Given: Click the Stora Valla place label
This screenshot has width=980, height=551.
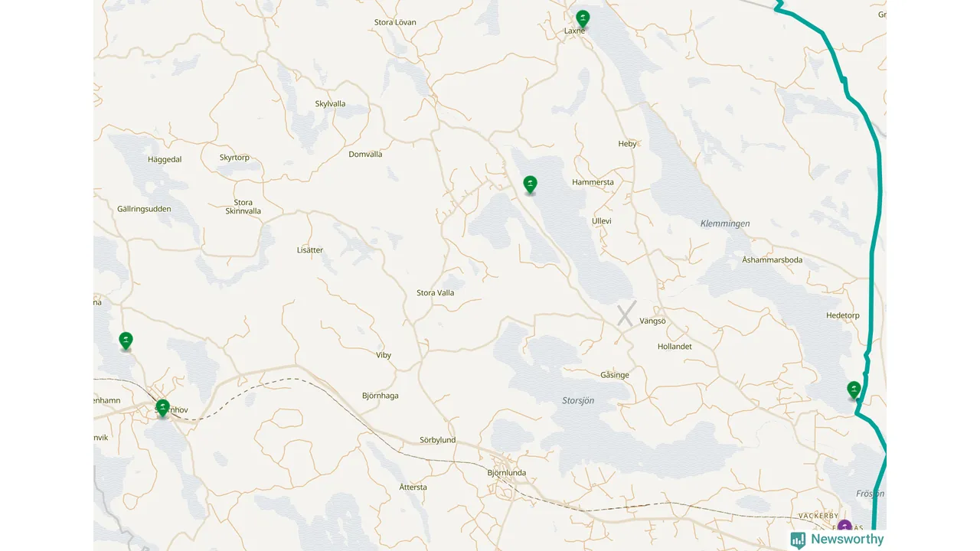Looking at the screenshot, I should [x=435, y=293].
